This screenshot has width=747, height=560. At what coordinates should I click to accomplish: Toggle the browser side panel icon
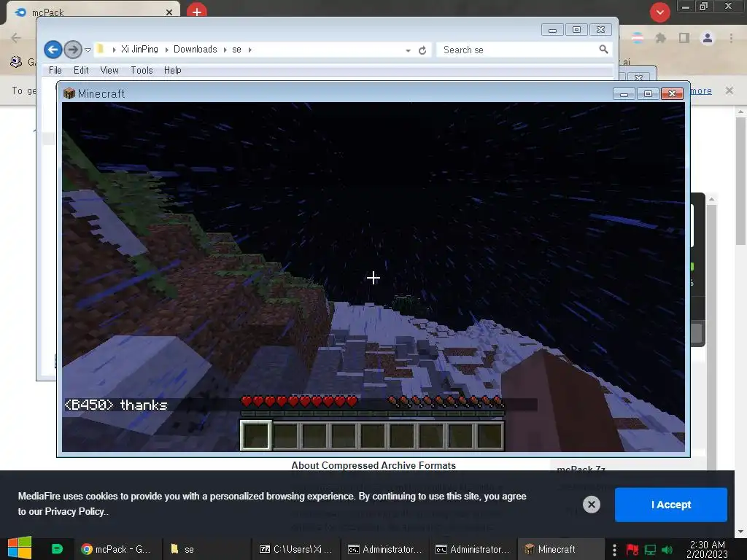pos(684,38)
